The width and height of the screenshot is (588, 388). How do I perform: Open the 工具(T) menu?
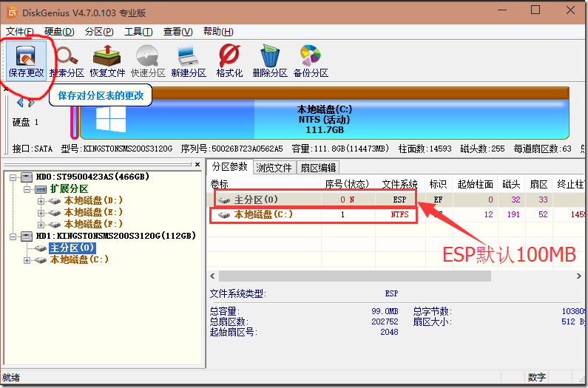coord(138,32)
